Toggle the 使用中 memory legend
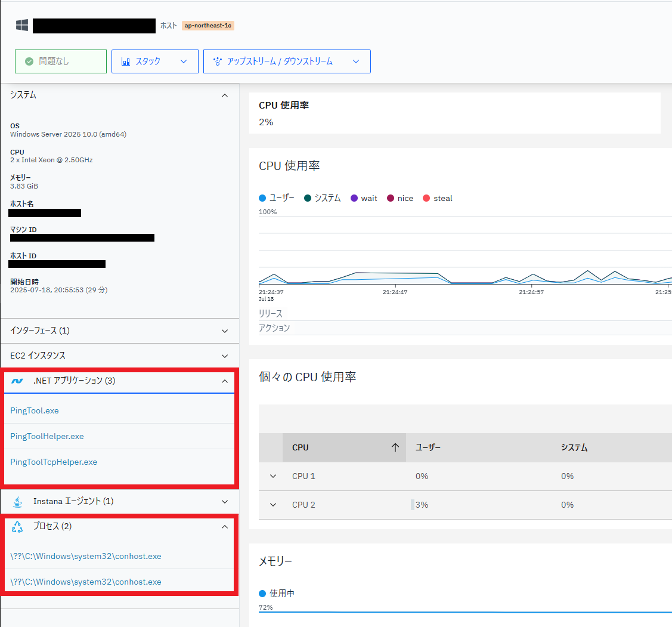Viewport: 672px width, 627px height. coord(277,594)
